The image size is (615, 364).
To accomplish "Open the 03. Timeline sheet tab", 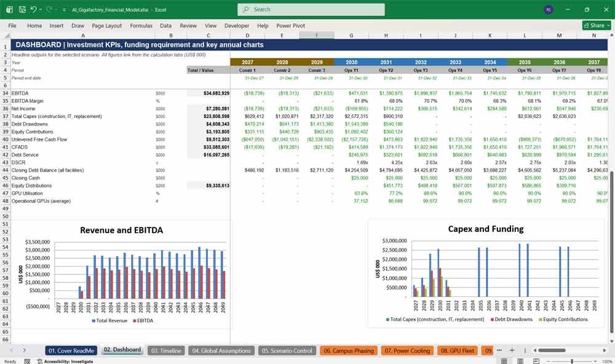I will [166, 350].
